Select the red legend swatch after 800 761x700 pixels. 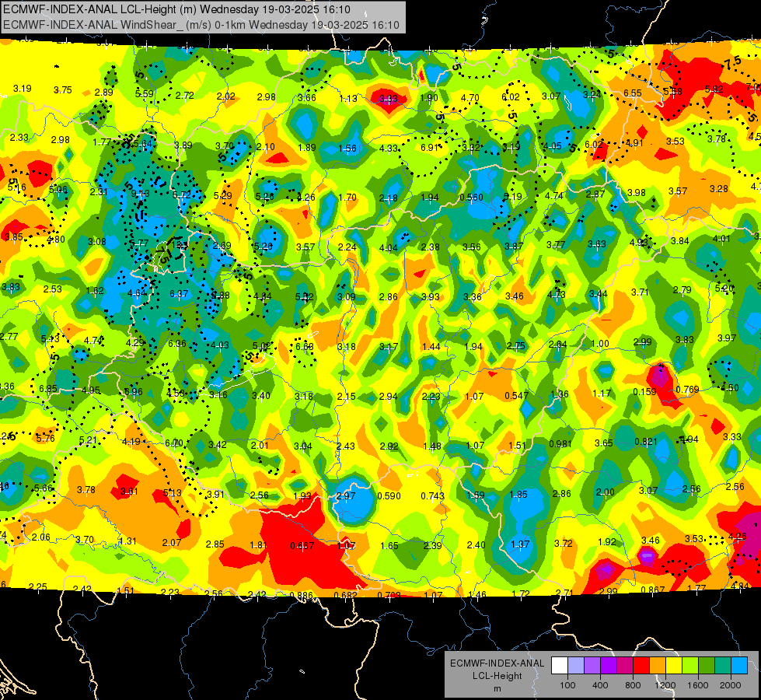(x=641, y=665)
